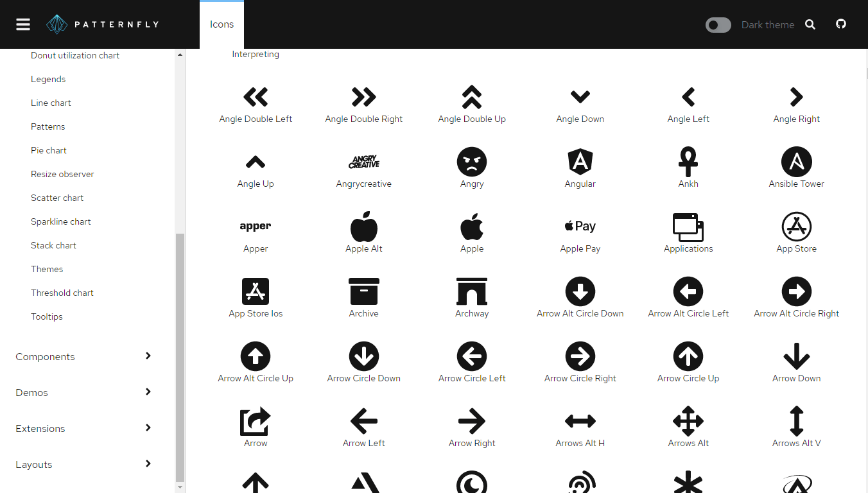Viewport: 868px width, 493px height.
Task: Select the Arrow Right icon
Action: (x=472, y=421)
